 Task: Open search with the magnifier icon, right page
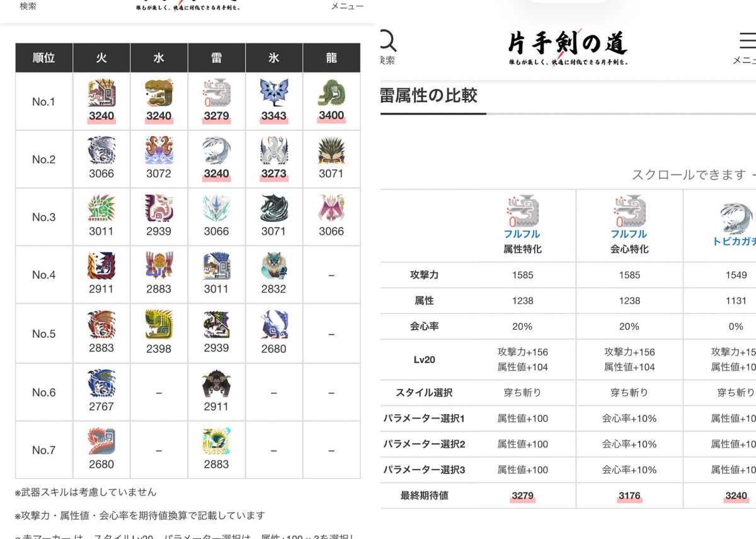click(x=387, y=42)
